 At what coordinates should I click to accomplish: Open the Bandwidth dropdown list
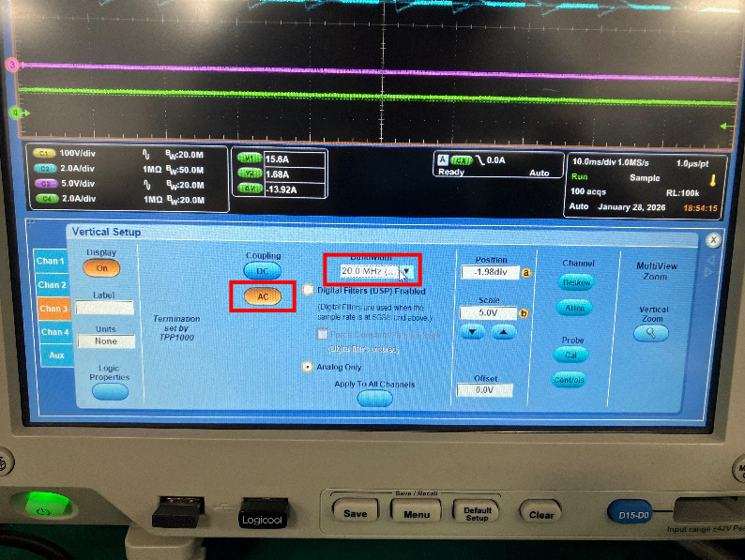[x=406, y=271]
